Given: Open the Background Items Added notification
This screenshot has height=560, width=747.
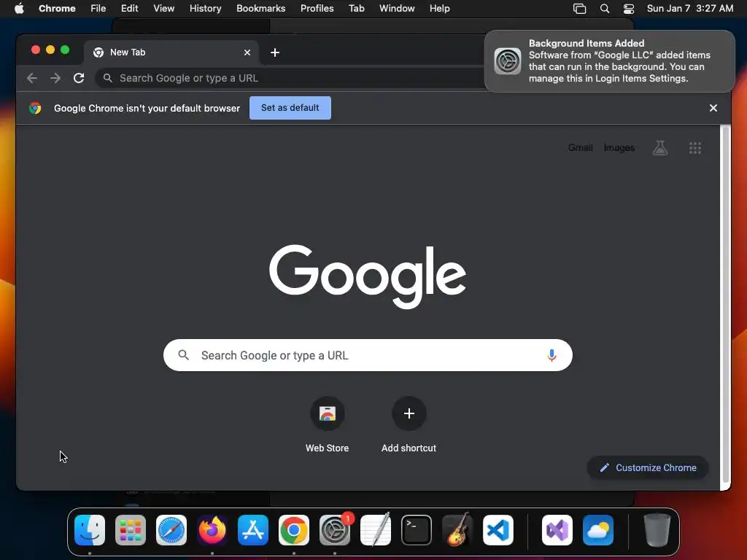Looking at the screenshot, I should (609, 61).
